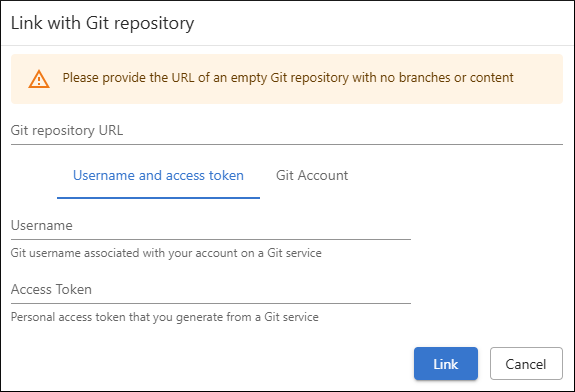The image size is (575, 392).
Task: Click the Username field underline
Action: pyautogui.click(x=211, y=239)
